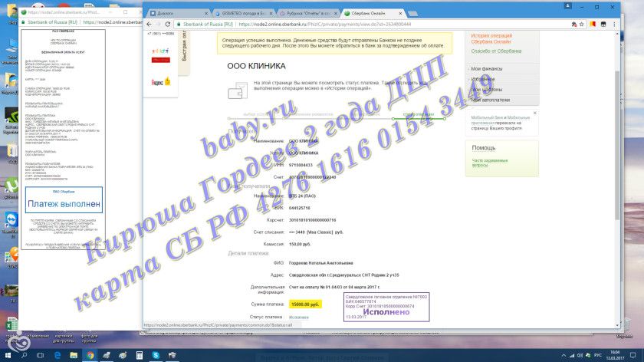644x362 pixels.
Task: Expand Мои финансы menu item
Action: (486, 68)
